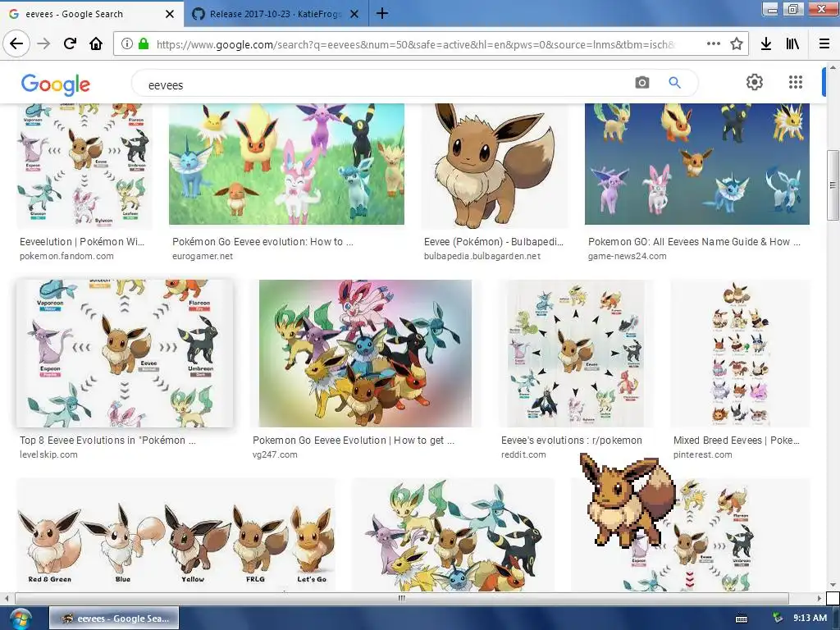Open the pinterest.com source link

pos(703,454)
